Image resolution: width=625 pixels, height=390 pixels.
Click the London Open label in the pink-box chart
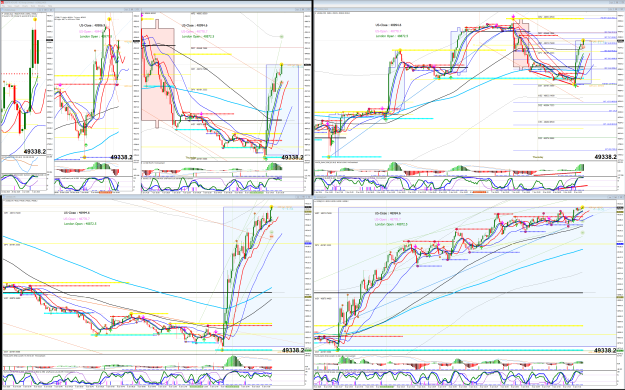coord(198,36)
